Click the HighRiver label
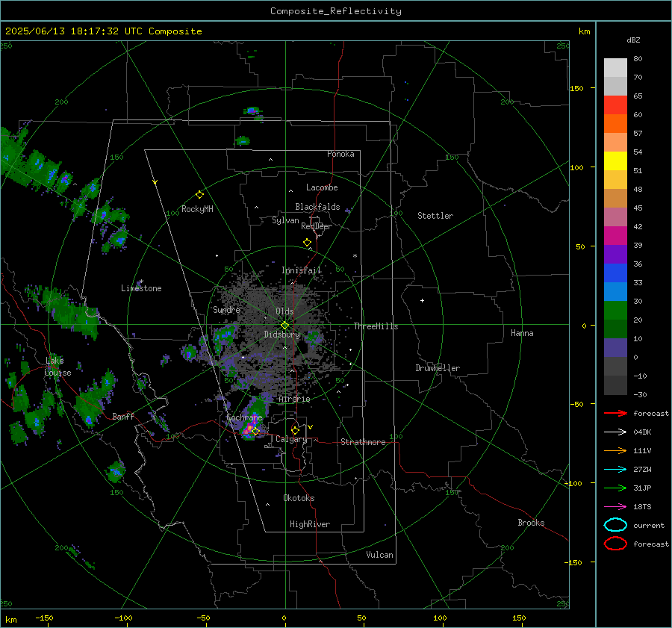This screenshot has height=628, width=672. tap(310, 524)
